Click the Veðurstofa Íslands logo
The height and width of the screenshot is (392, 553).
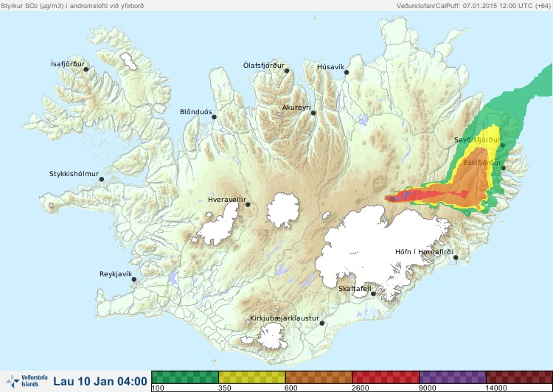[x=27, y=381]
